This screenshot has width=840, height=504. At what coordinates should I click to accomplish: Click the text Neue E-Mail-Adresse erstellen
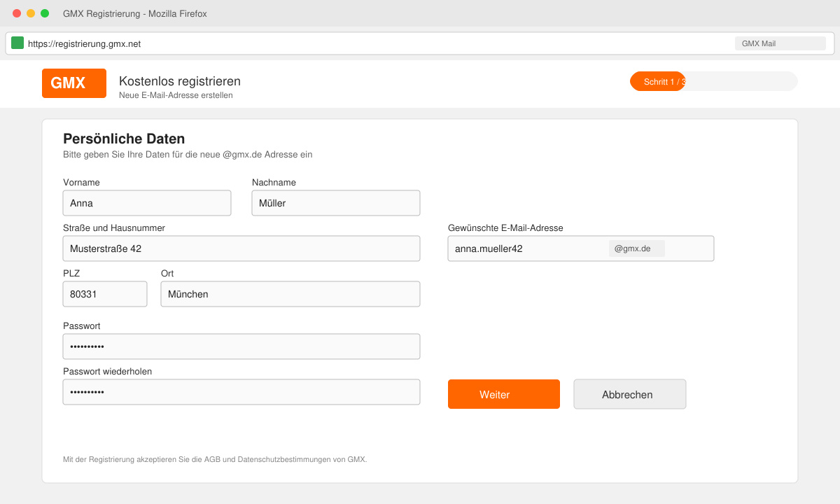point(176,95)
